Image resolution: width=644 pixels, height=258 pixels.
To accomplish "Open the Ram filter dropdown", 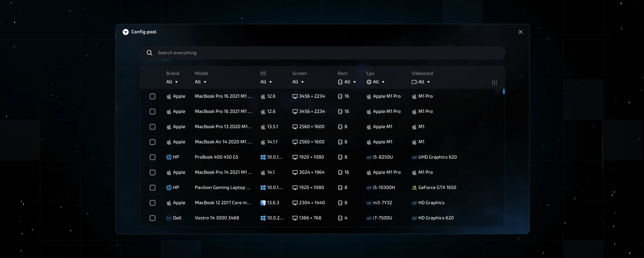I will point(347,82).
